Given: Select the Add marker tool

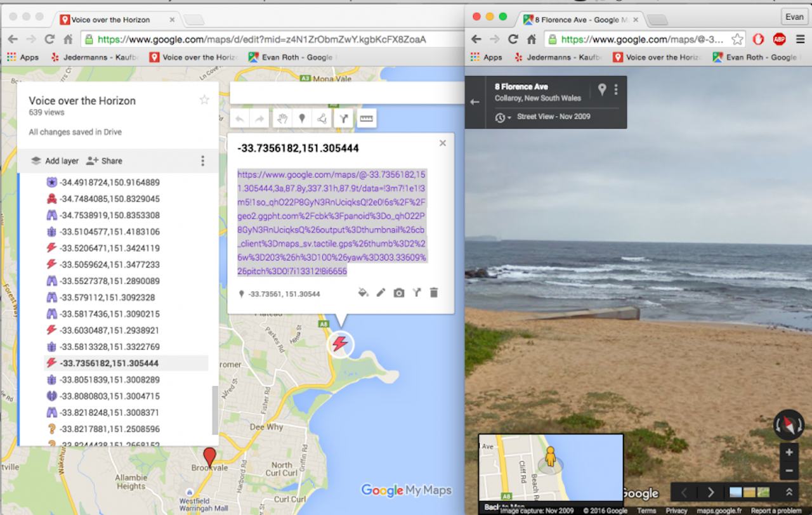Looking at the screenshot, I should click(x=302, y=118).
